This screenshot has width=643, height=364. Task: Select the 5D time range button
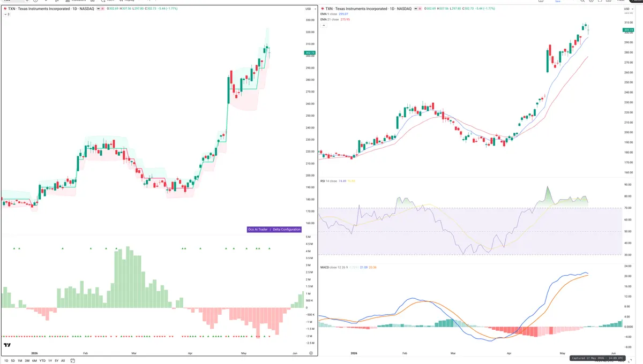click(x=13, y=361)
